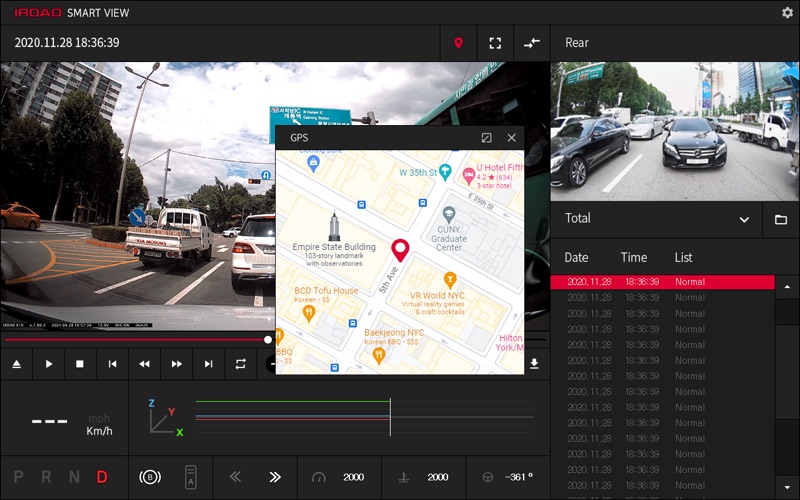Click the Rear camera video thumbnail

[x=675, y=132]
